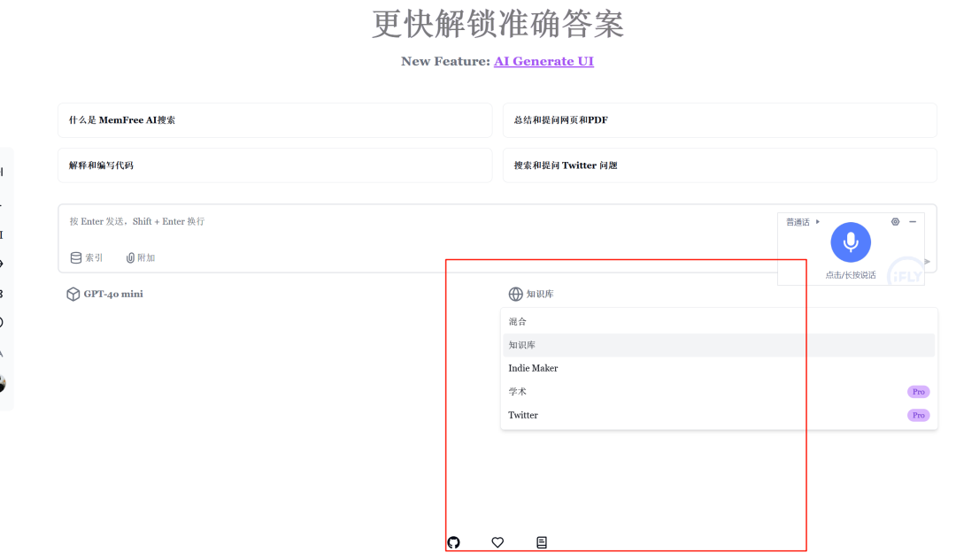Click the Pro badge next to Twitter

point(918,415)
